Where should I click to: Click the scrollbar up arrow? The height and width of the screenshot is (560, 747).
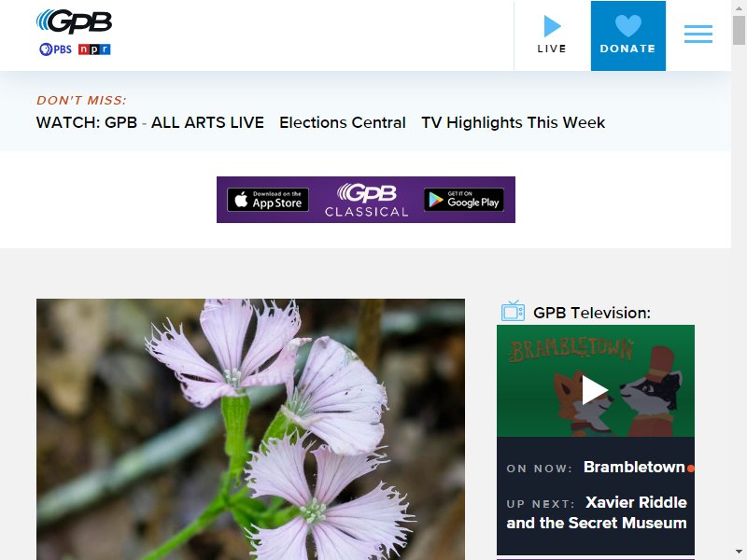coord(739,8)
